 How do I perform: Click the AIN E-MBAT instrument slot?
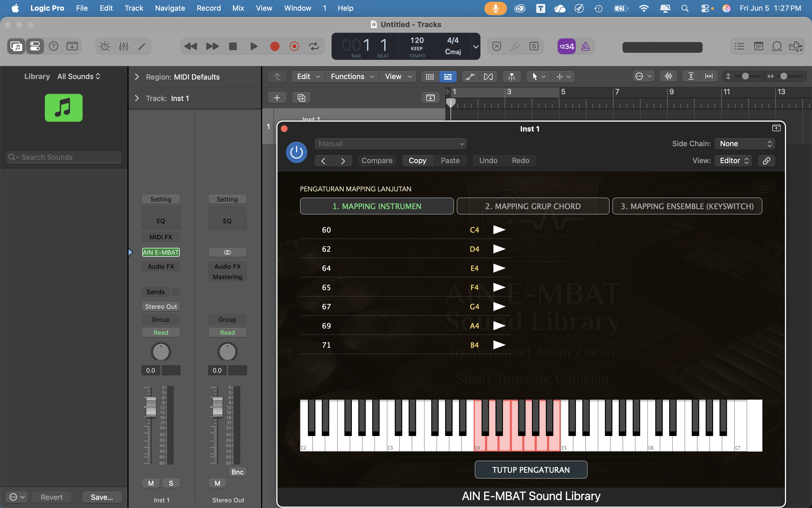tap(161, 252)
